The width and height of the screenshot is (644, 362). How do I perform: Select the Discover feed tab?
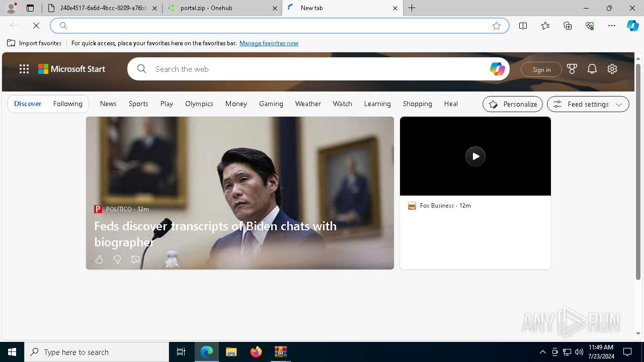[x=28, y=104]
